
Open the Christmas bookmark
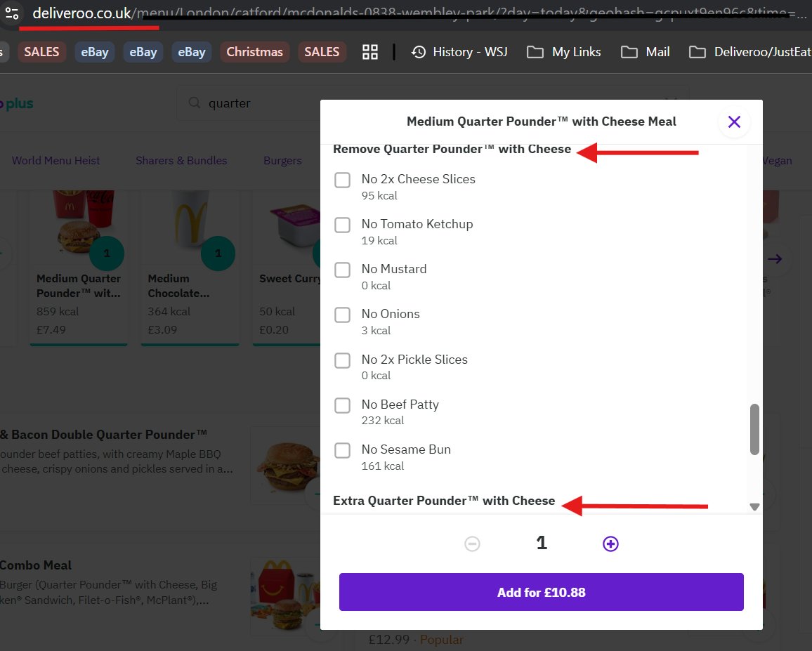click(x=254, y=52)
